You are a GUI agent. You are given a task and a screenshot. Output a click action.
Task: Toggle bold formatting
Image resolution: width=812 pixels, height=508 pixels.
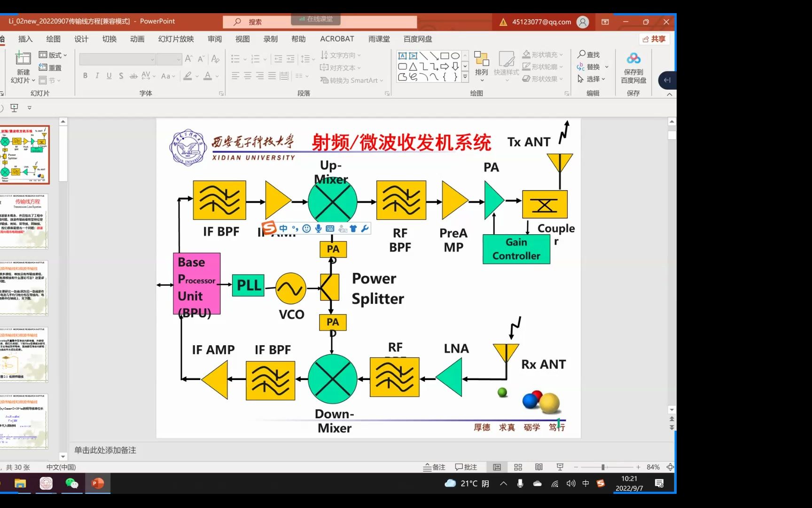[x=85, y=75]
